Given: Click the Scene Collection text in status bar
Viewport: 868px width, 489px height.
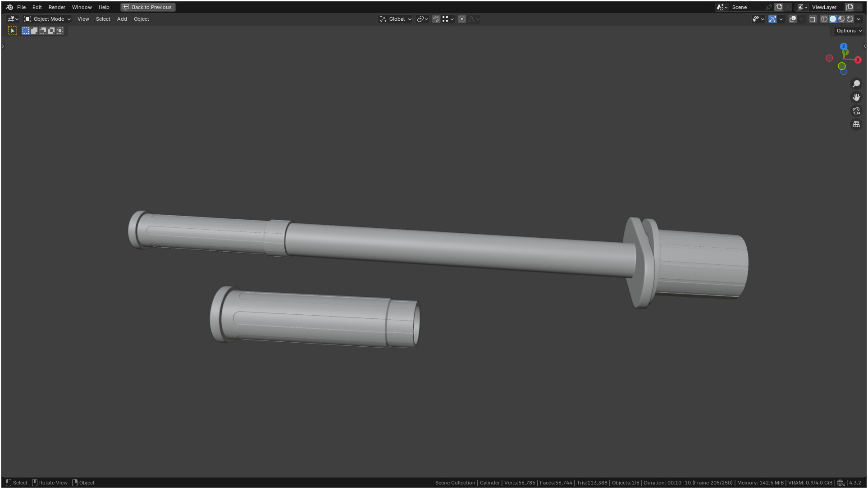Looking at the screenshot, I should click(455, 483).
